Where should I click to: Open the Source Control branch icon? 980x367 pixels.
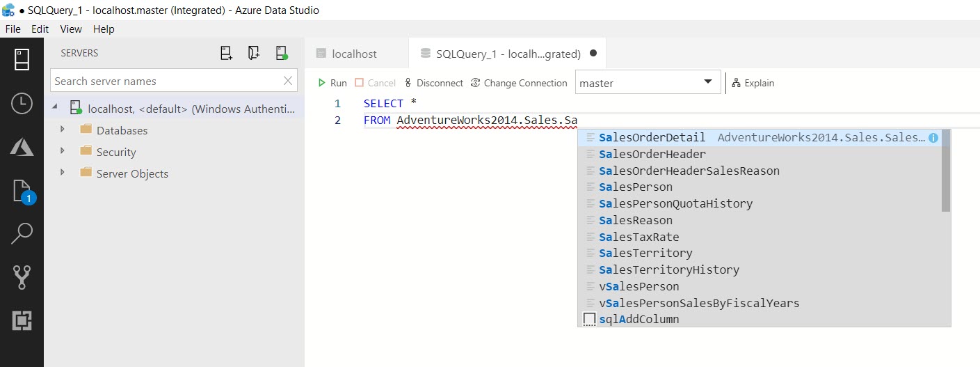click(x=22, y=277)
